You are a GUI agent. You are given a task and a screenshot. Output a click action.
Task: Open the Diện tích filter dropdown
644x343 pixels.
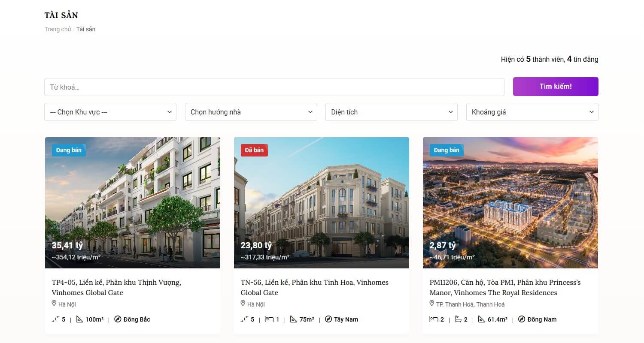coord(392,112)
